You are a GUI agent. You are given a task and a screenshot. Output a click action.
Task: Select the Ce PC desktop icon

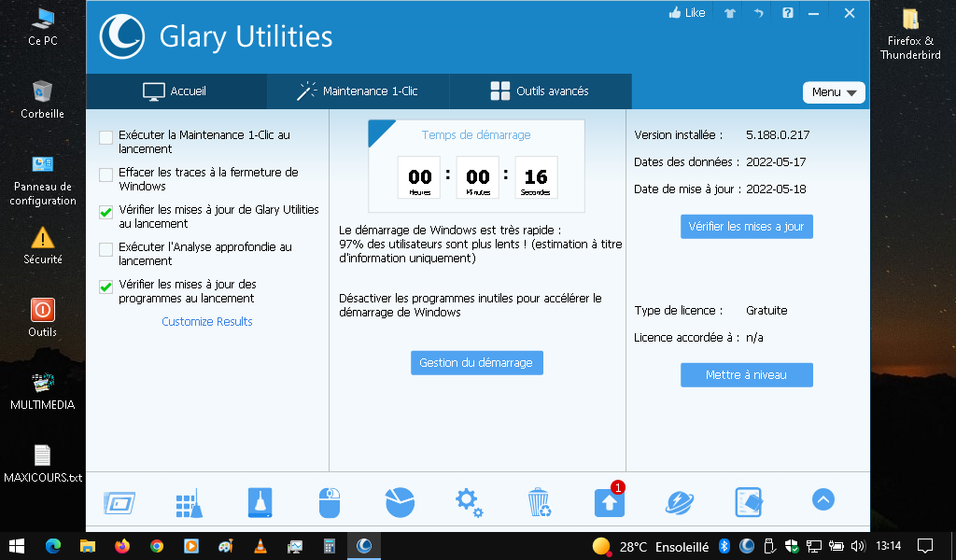coord(43,27)
